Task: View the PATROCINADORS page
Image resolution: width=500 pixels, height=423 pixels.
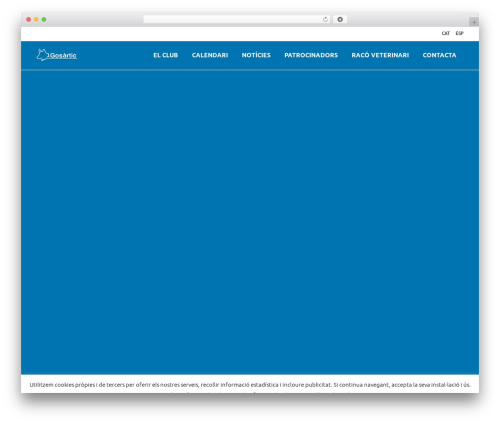Action: 311,55
